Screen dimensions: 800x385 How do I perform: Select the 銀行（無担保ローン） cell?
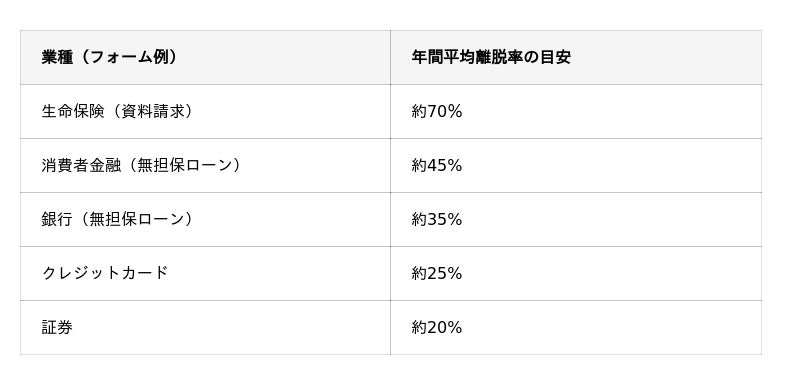pyautogui.click(x=205, y=220)
